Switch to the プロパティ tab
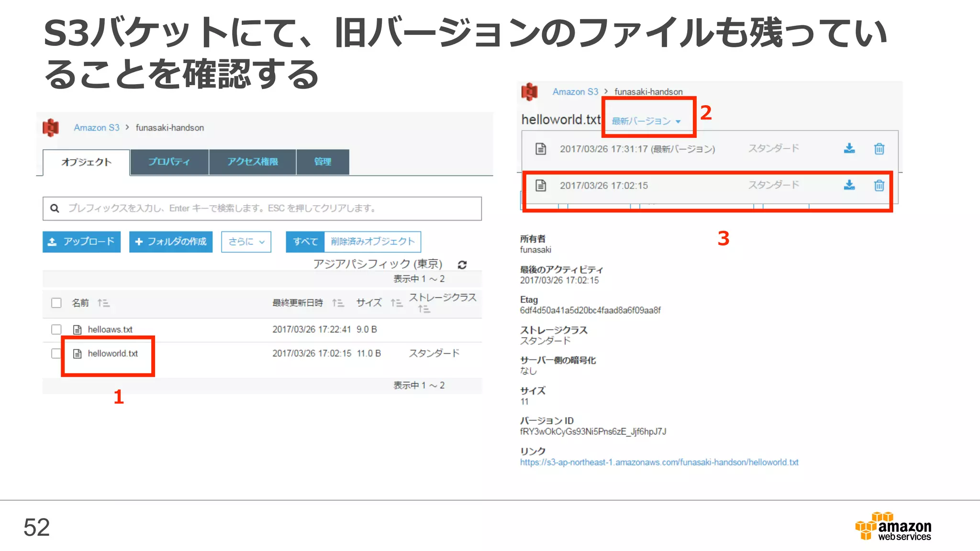The width and height of the screenshot is (980, 551). 169,162
